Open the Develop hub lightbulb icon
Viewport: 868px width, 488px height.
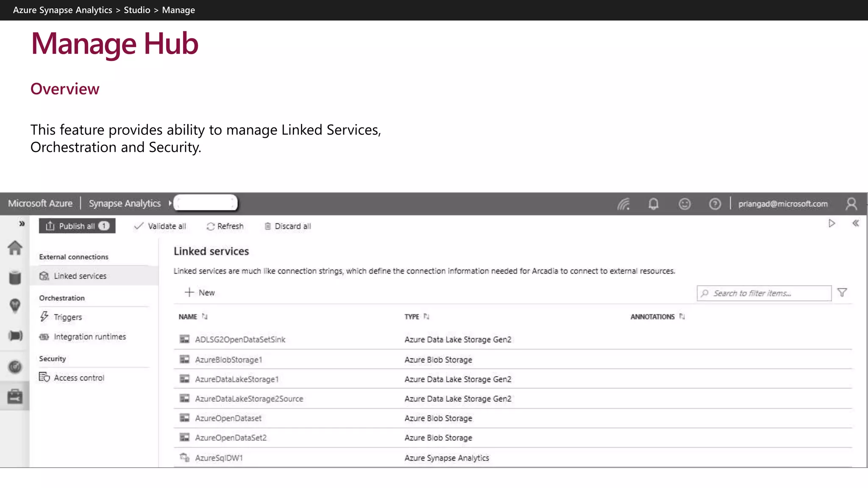15,306
